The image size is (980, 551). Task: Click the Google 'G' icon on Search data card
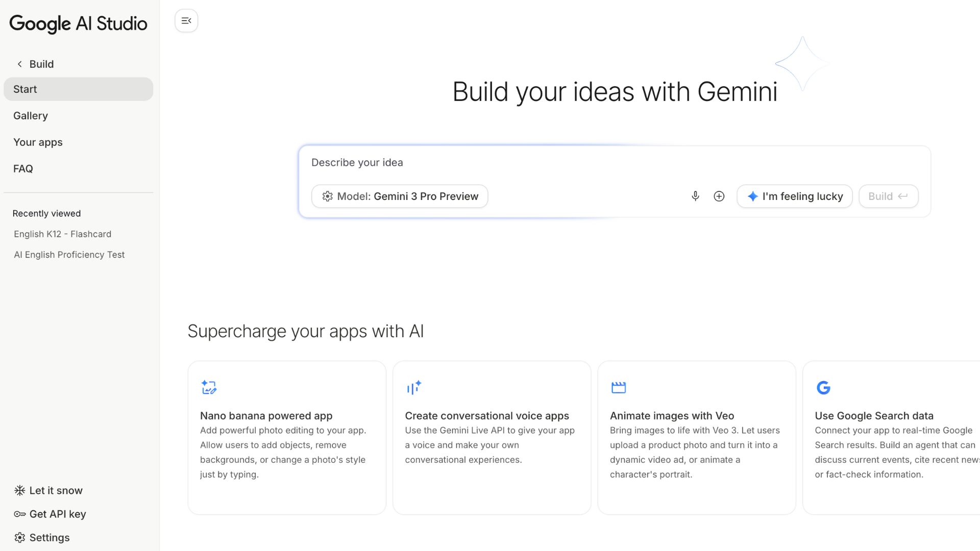pyautogui.click(x=823, y=387)
